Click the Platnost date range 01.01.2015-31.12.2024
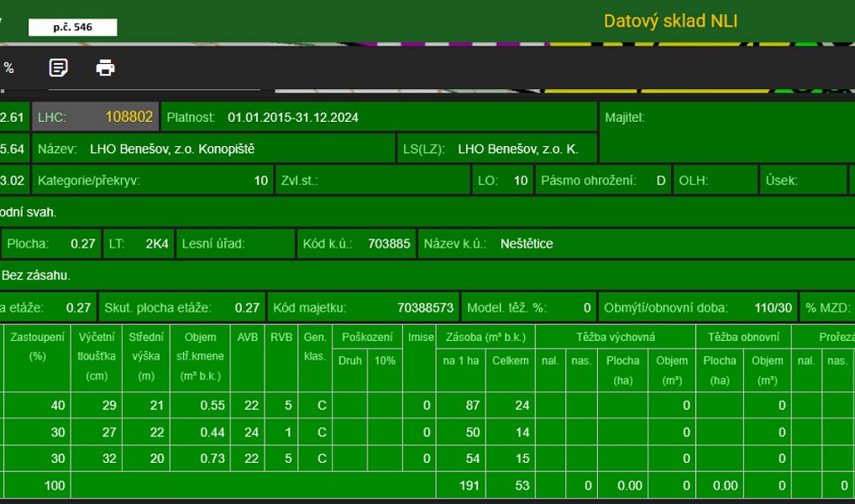855x504 pixels. point(293,118)
